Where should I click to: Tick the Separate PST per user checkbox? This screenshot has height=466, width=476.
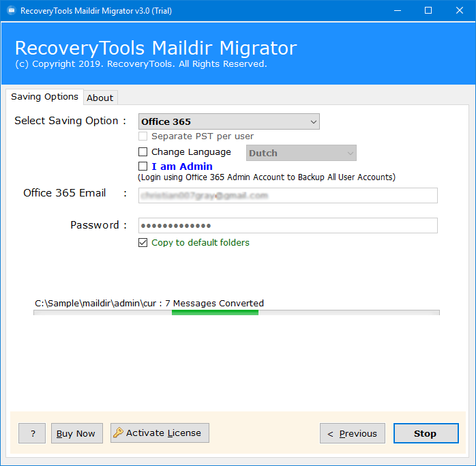point(143,136)
